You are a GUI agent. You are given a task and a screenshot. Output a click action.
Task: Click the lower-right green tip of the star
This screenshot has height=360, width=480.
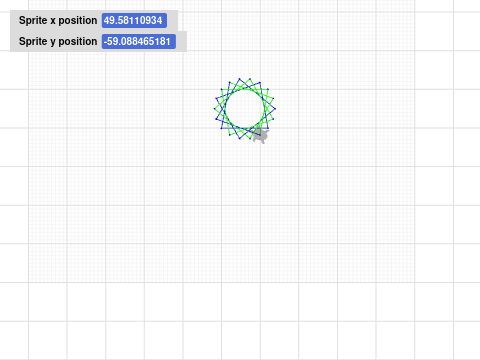click(273, 119)
